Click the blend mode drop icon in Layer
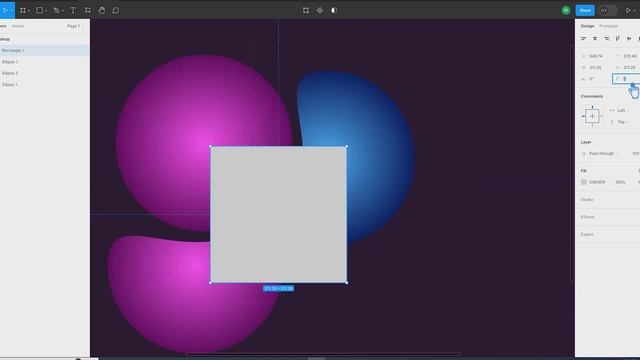Screen dimensions: 640x360 [x=584, y=153]
